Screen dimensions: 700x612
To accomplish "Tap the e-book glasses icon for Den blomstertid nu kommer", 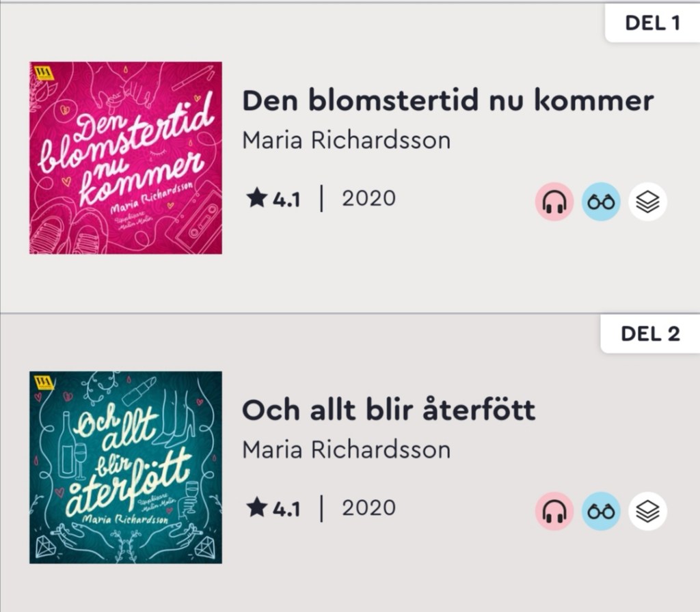I will pos(601,201).
